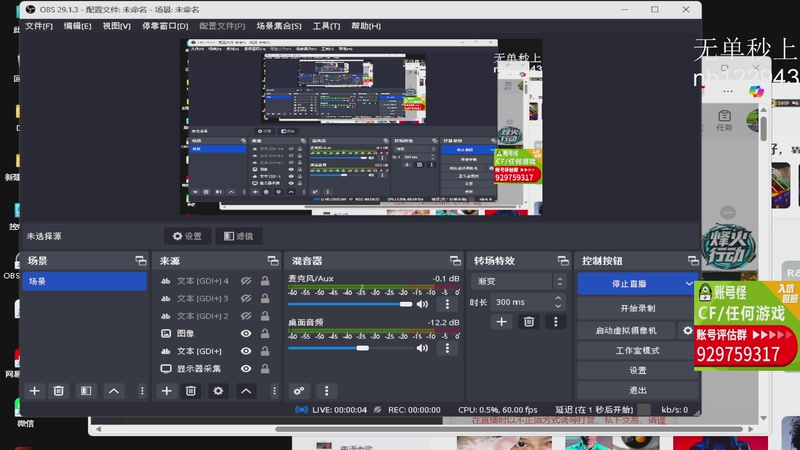Image resolution: width=800 pixels, height=450 pixels.
Task: Open 设置 in controls panel
Action: tap(638, 370)
